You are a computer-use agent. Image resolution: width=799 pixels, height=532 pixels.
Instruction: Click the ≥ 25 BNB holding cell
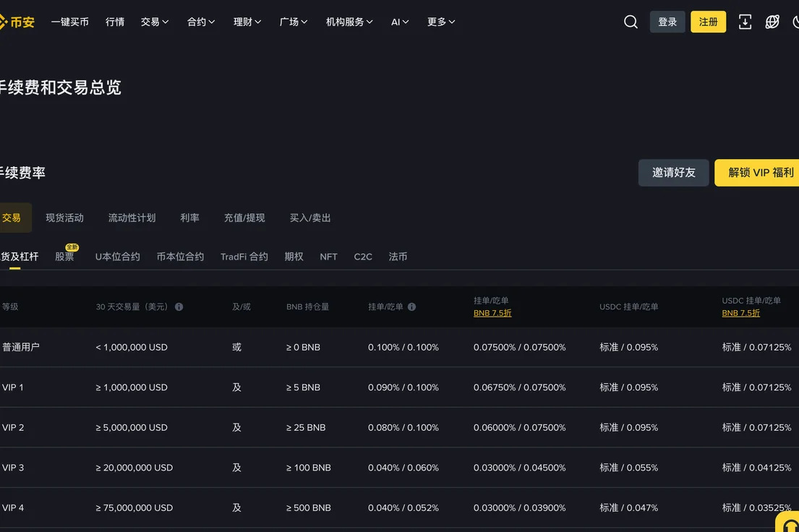point(306,428)
